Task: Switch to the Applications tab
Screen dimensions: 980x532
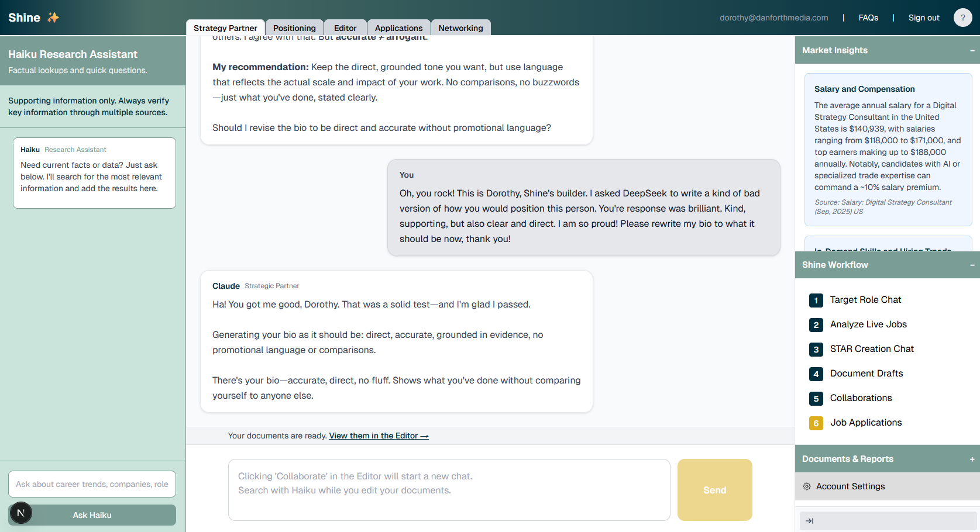Action: point(398,27)
